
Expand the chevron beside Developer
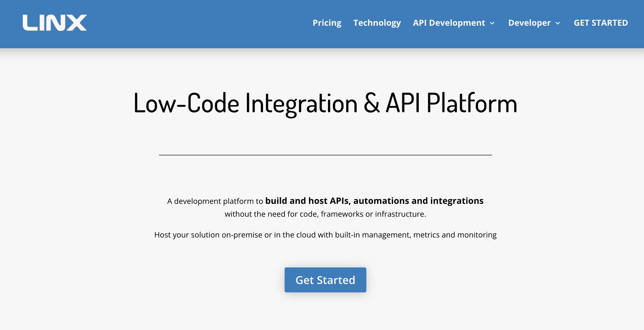[x=558, y=23]
